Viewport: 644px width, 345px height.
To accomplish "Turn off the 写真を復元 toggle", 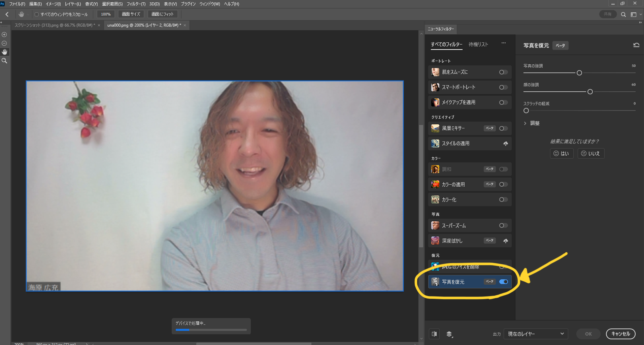I will coord(503,282).
